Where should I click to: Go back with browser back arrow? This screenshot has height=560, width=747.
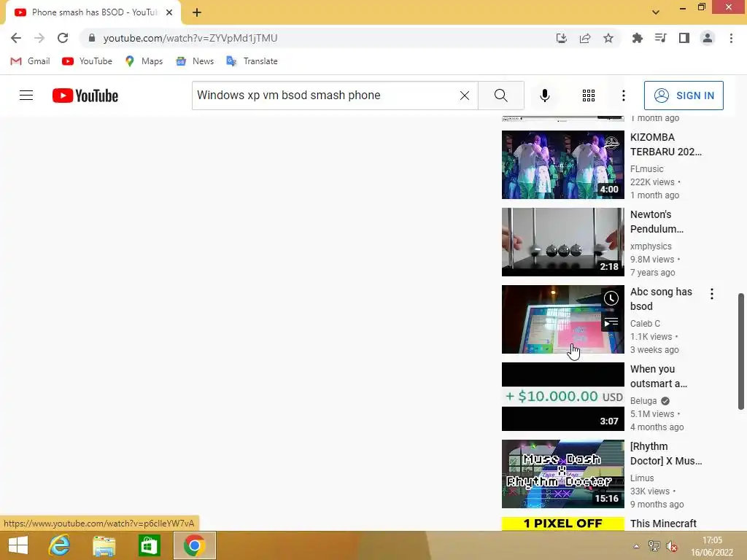[16, 38]
